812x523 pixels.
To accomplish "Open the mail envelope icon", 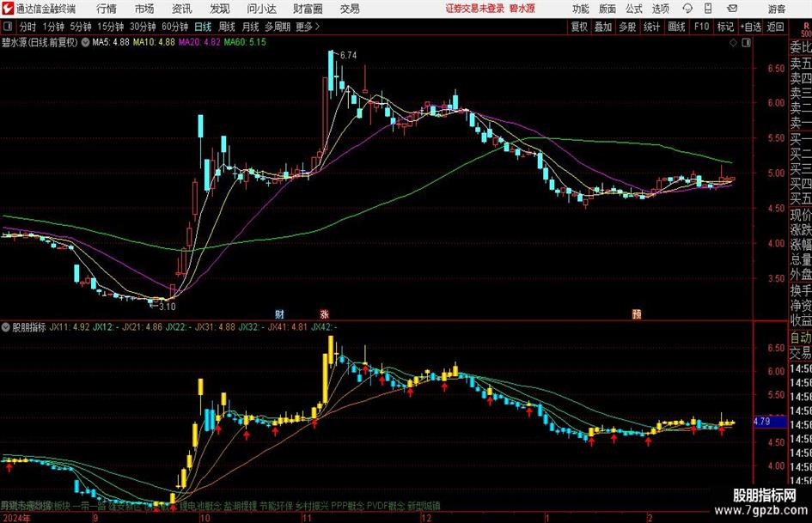I will coord(732,9).
